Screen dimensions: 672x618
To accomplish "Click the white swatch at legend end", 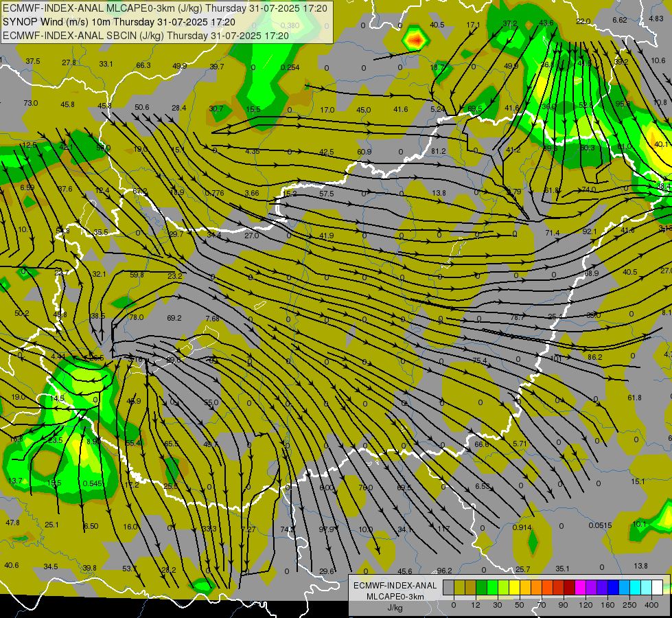I will [x=658, y=587].
